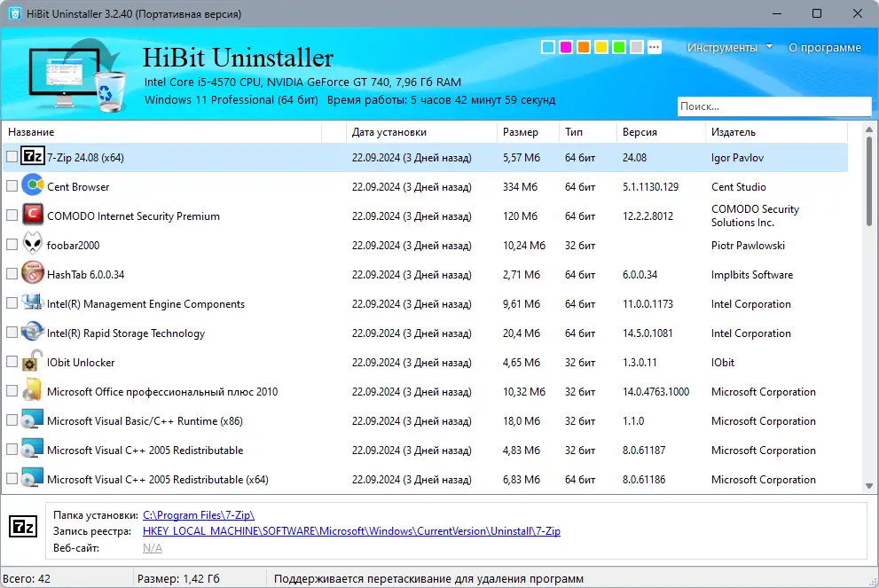
Task: Sort by the Версия column header
Action: click(661, 132)
